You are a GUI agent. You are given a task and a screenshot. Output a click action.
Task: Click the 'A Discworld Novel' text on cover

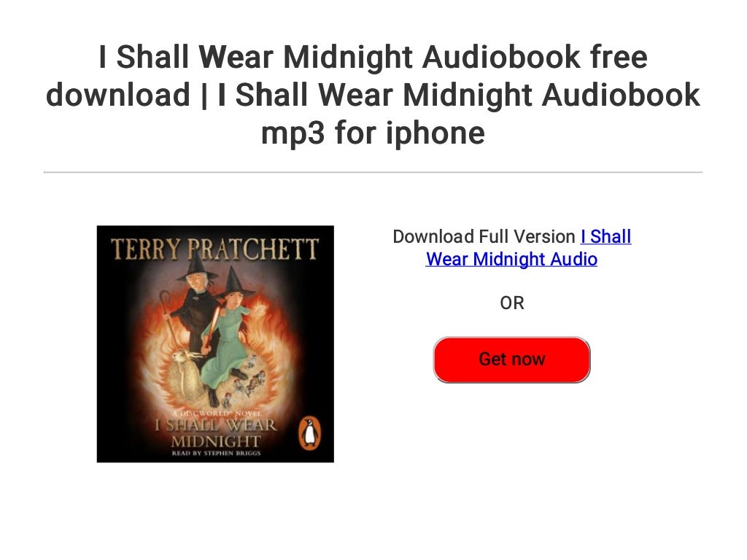point(216,413)
